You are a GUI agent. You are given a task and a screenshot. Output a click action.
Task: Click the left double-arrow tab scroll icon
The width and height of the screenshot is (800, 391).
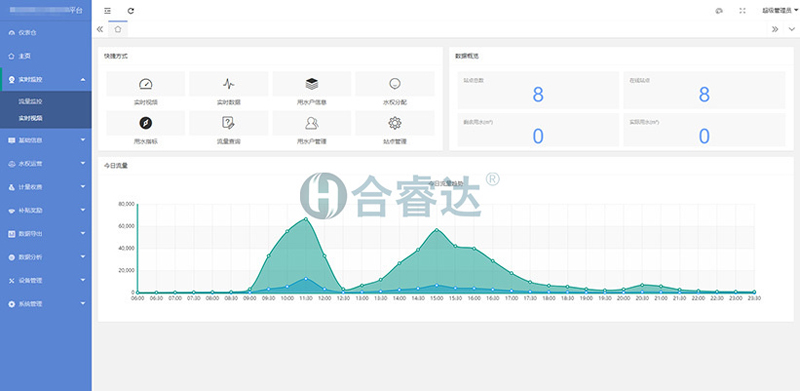click(100, 29)
